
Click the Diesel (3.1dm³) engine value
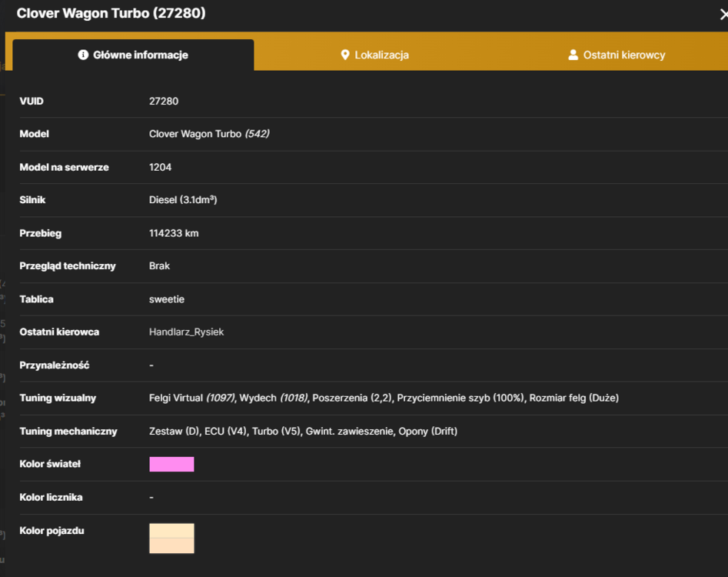click(183, 200)
